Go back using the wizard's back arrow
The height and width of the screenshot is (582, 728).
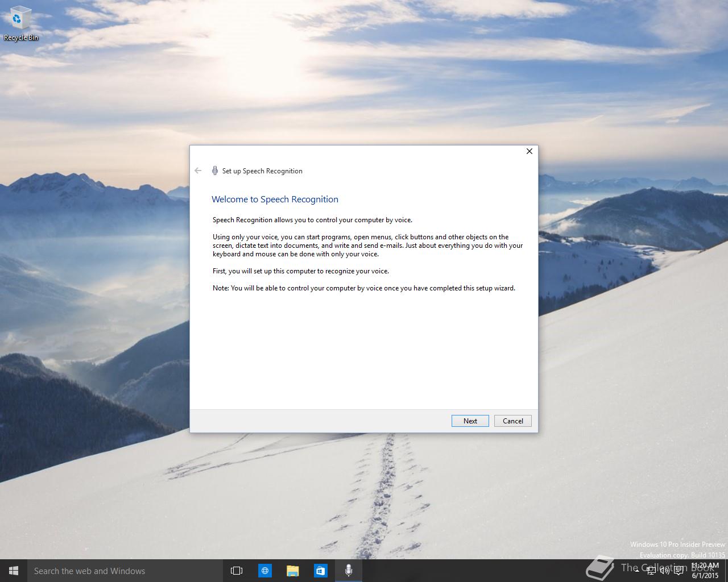pos(198,171)
